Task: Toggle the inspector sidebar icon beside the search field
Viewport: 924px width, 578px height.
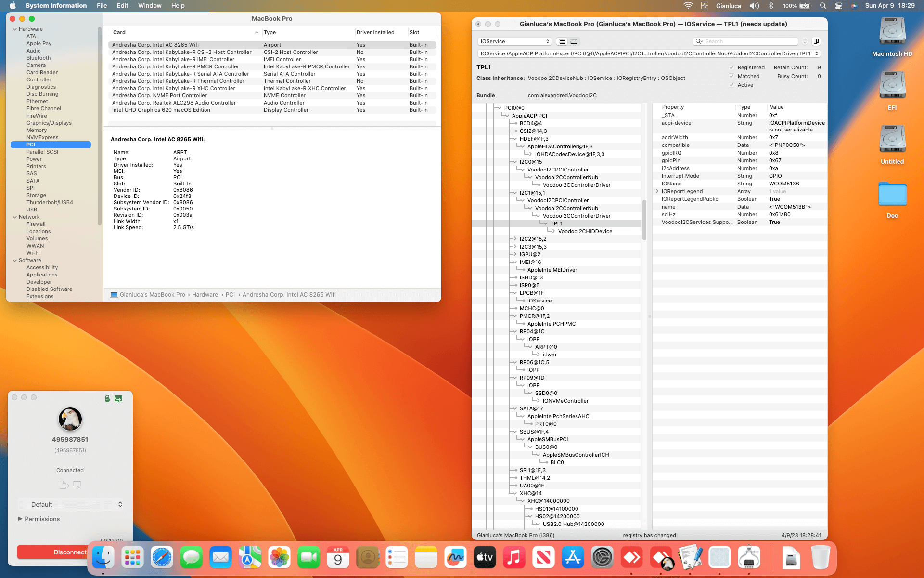Action: pyautogui.click(x=816, y=41)
